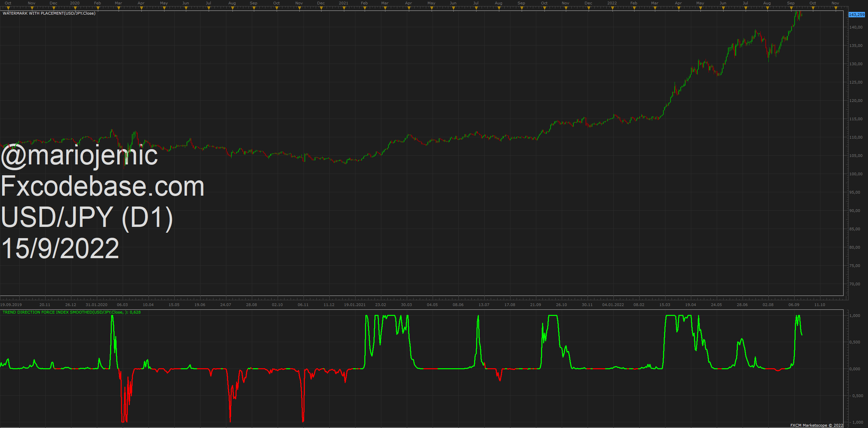868x428 pixels.
Task: Click the 02.08 date on time axis
Action: 768,305
